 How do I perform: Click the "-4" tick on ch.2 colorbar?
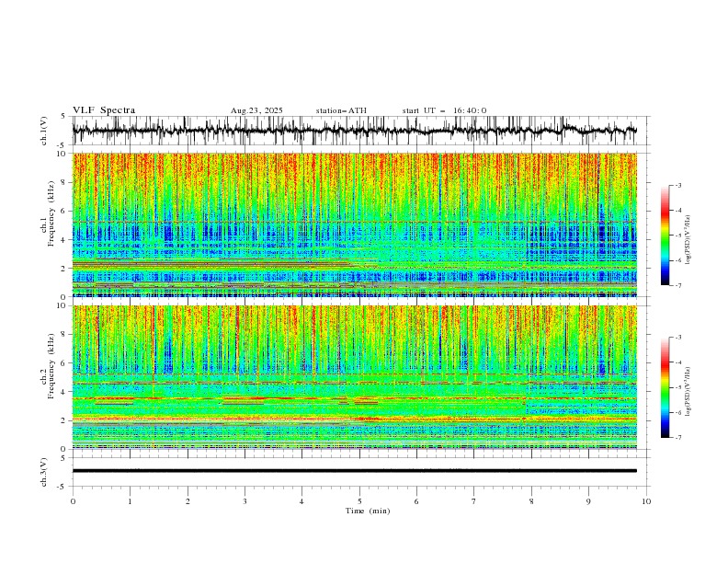(678, 362)
